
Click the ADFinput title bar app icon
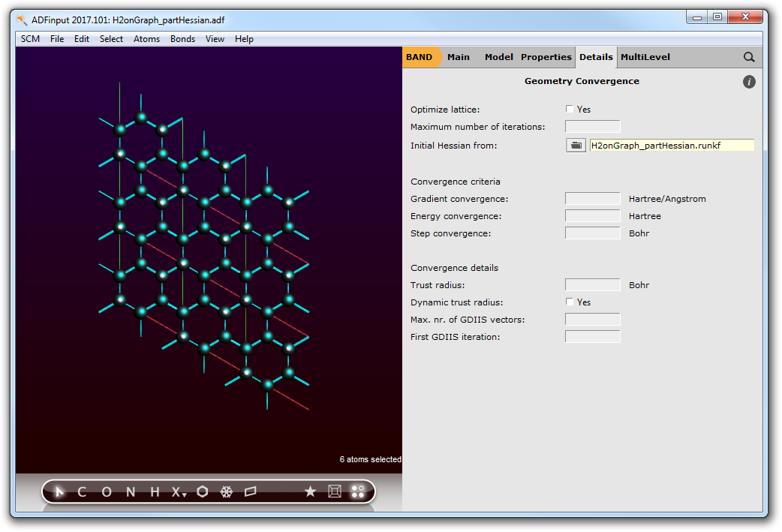pos(22,20)
